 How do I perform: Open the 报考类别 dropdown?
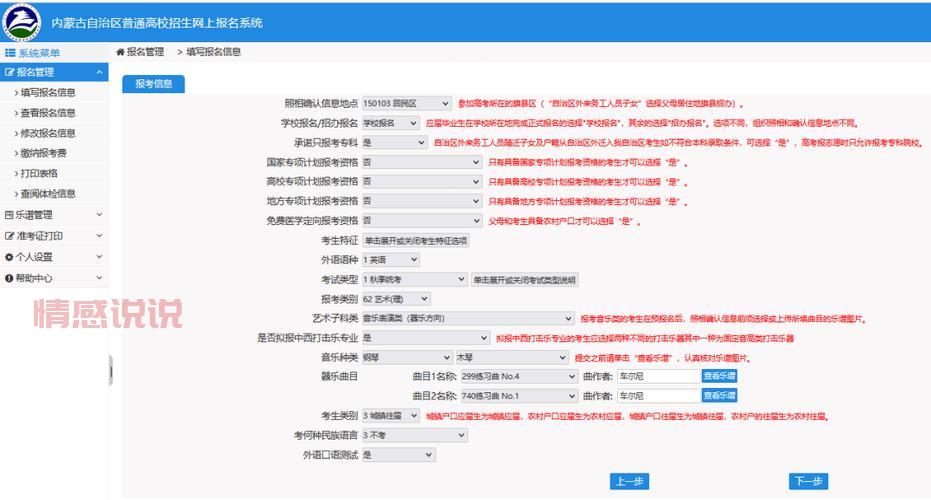point(396,299)
